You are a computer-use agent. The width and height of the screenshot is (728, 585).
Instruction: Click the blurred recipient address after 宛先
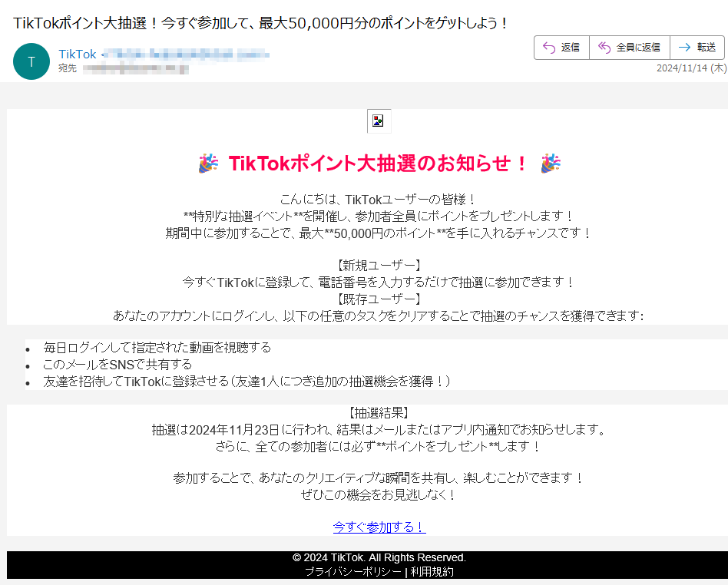pyautogui.click(x=134, y=68)
